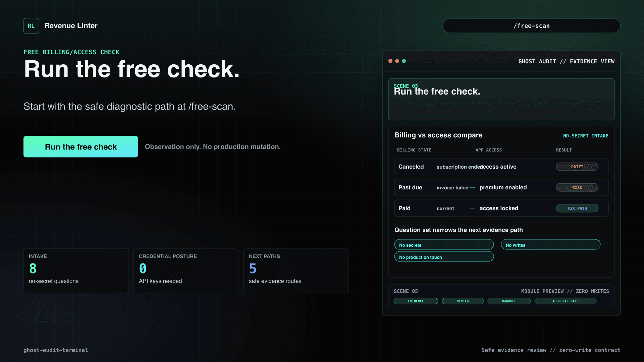Open the Credential Posture card
Image resolution: width=644 pixels, height=362 pixels.
[186, 271]
